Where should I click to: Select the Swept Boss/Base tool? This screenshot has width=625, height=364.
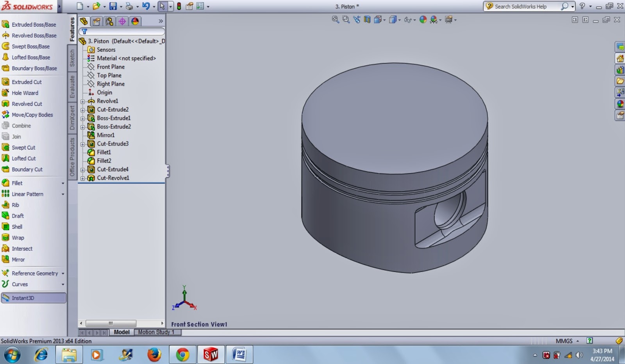pyautogui.click(x=26, y=46)
